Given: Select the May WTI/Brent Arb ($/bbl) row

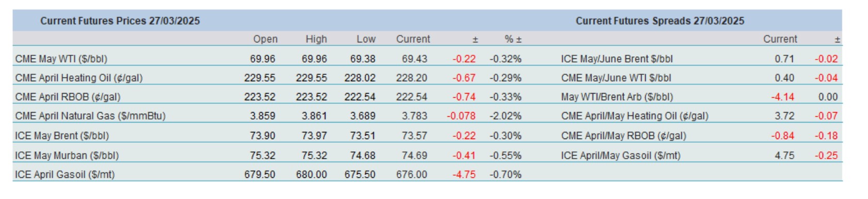Looking at the screenshot, I should click(x=700, y=97).
